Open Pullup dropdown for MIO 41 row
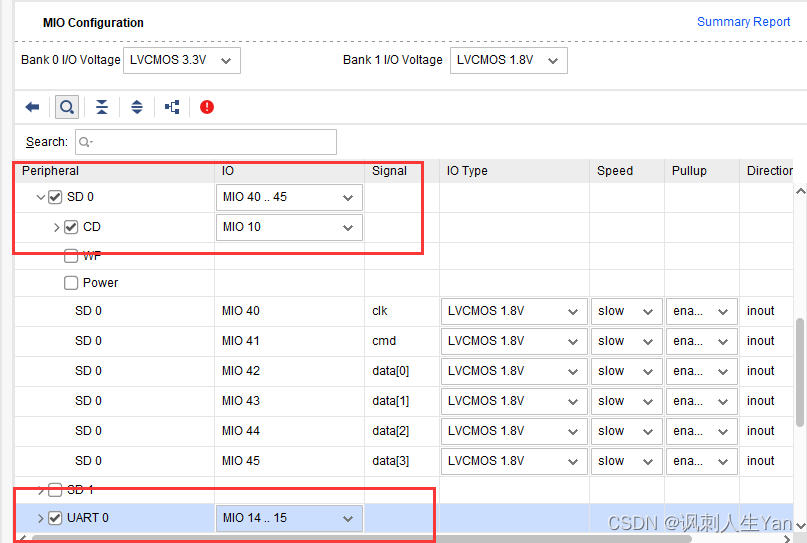This screenshot has height=543, width=807. (701, 341)
